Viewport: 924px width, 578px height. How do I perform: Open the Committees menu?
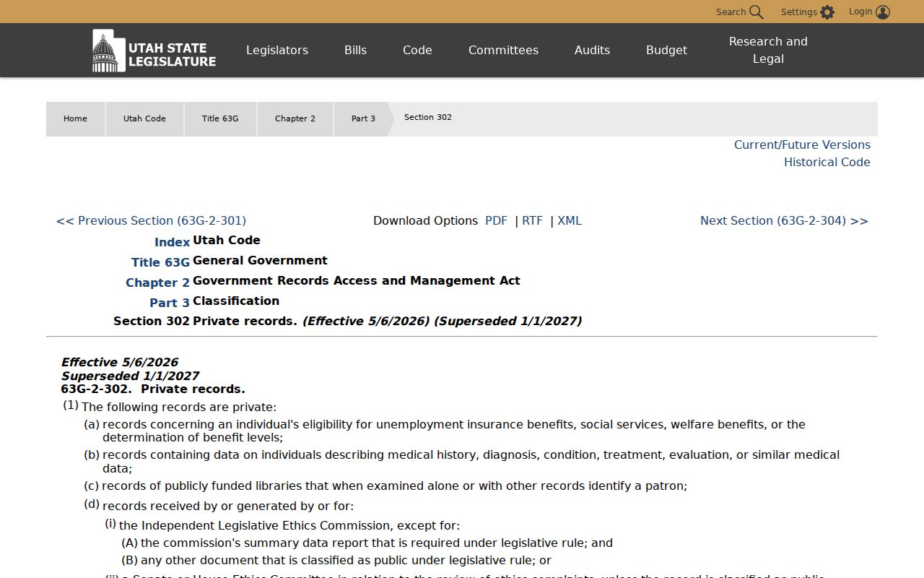503,50
